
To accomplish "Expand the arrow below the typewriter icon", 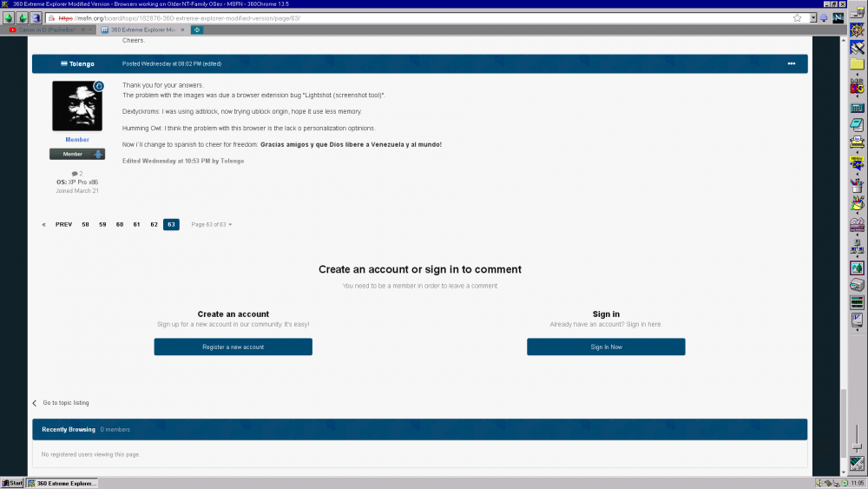I will pos(857,153).
